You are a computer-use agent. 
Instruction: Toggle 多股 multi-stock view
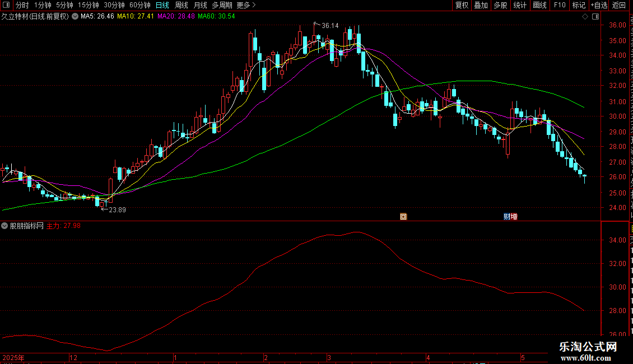[500, 5]
